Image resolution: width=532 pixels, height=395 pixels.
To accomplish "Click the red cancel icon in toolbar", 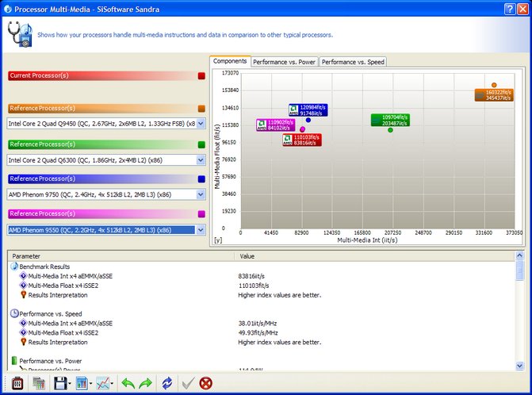I will click(206, 383).
